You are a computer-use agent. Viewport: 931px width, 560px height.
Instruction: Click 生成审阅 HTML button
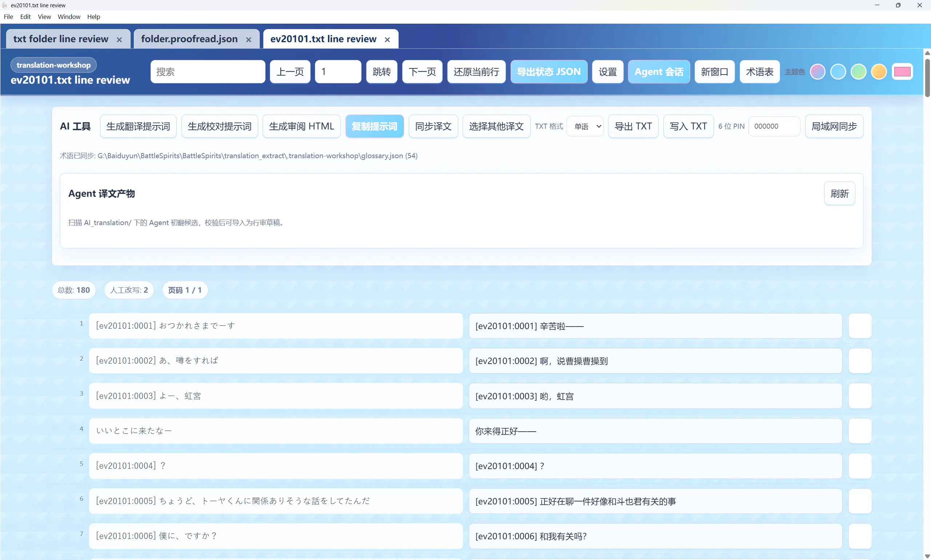[301, 127]
